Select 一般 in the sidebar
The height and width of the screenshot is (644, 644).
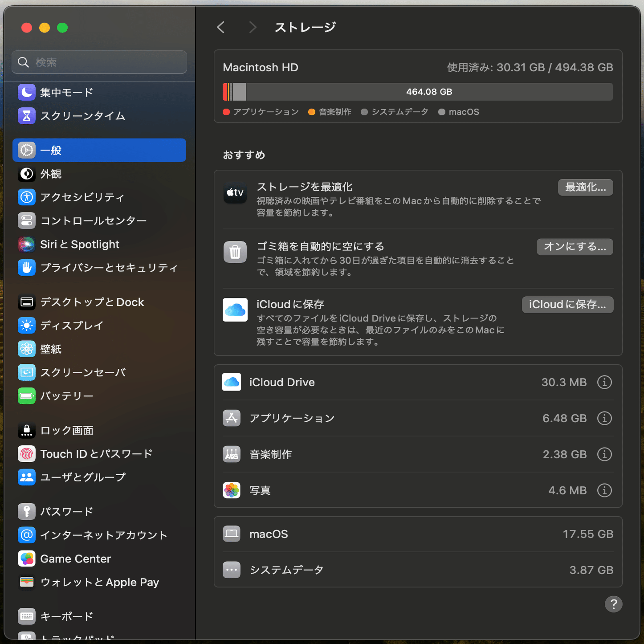coord(51,150)
